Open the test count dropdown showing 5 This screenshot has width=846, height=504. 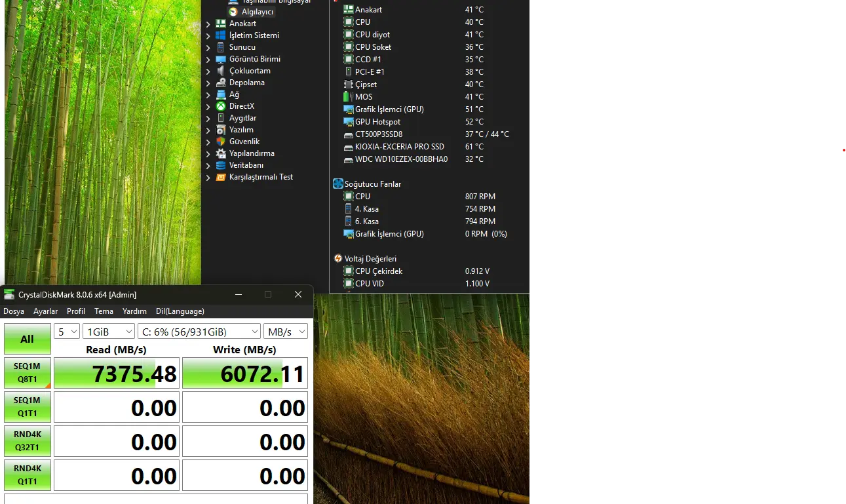click(67, 332)
